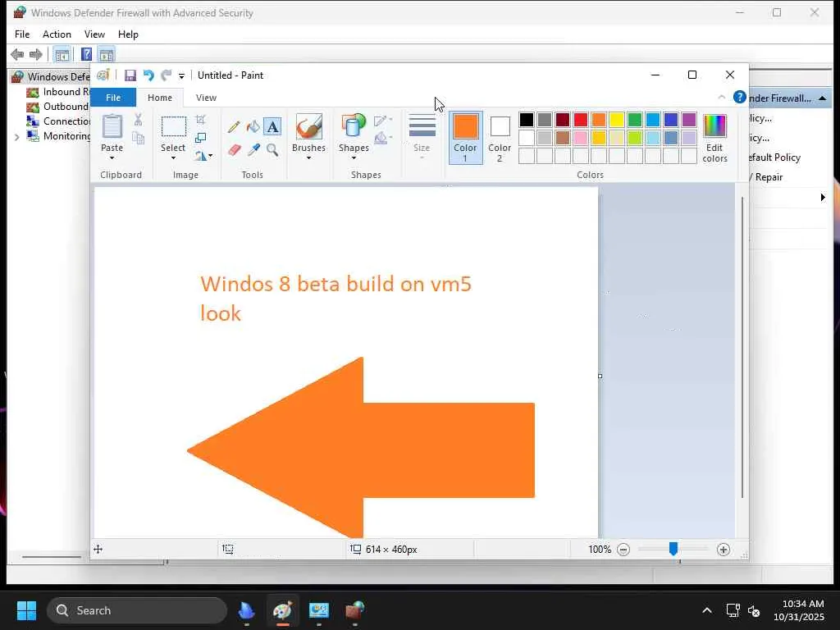Click the Crop icon in Image group
Image resolution: width=840 pixels, height=630 pixels.
pos(200,120)
